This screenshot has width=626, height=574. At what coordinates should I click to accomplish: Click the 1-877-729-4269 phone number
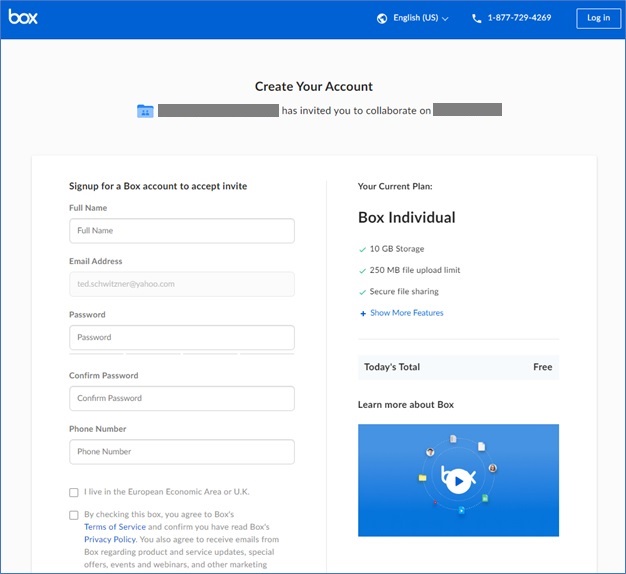tap(519, 18)
